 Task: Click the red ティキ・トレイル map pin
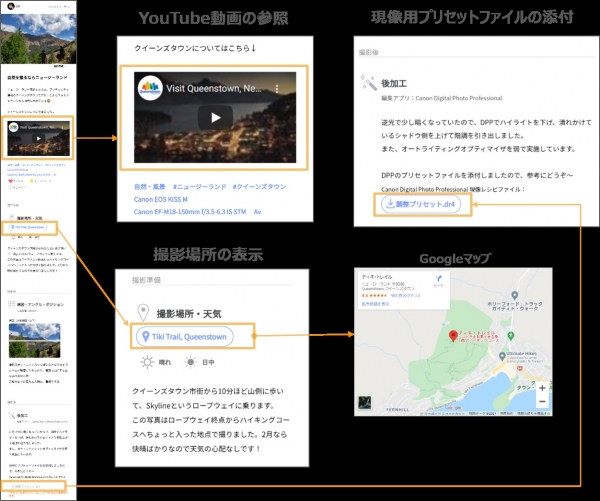click(453, 336)
